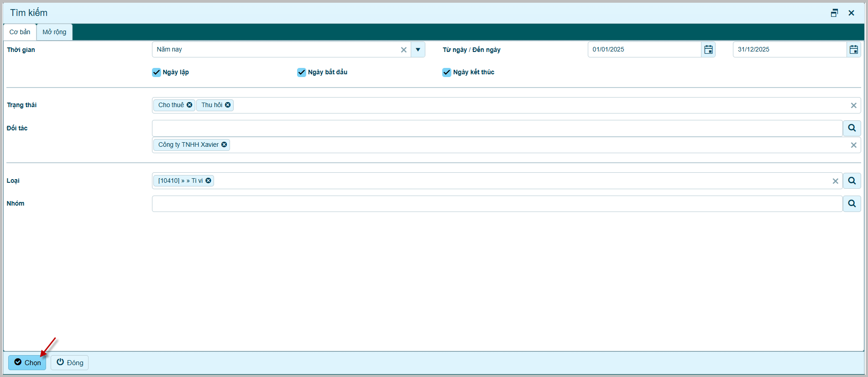Remove the 'Cho thuê' status tag

pyautogui.click(x=189, y=105)
